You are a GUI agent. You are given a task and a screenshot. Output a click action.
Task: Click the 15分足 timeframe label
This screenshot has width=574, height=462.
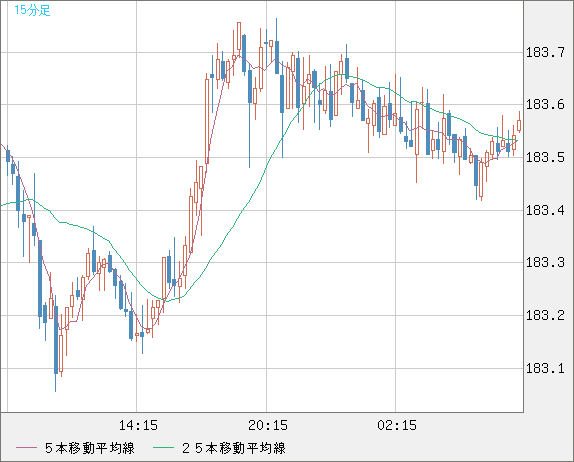(x=32, y=10)
